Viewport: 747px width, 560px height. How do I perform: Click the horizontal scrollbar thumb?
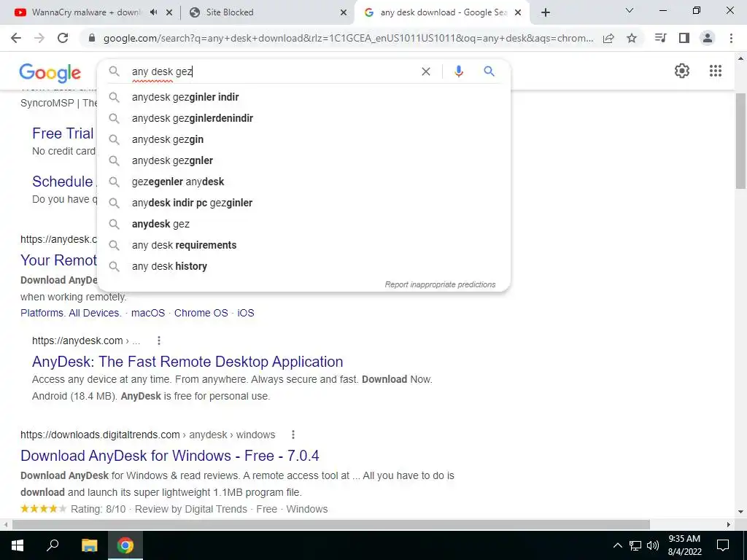pos(331,524)
